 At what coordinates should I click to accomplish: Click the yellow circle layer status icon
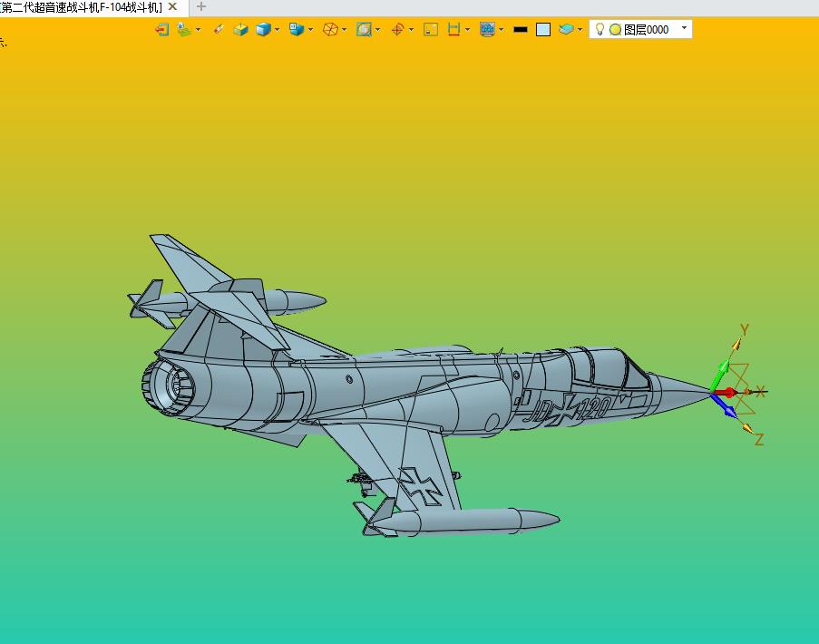coord(615,30)
